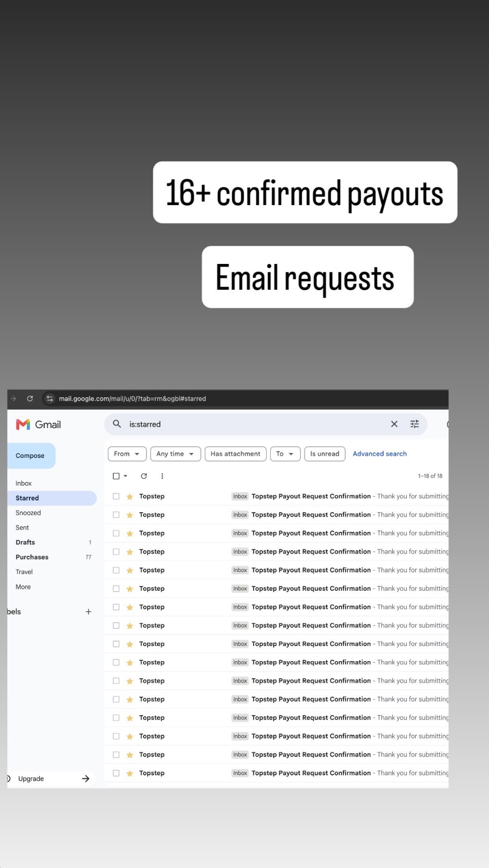
Task: Open the three-dot more options menu
Action: point(162,476)
